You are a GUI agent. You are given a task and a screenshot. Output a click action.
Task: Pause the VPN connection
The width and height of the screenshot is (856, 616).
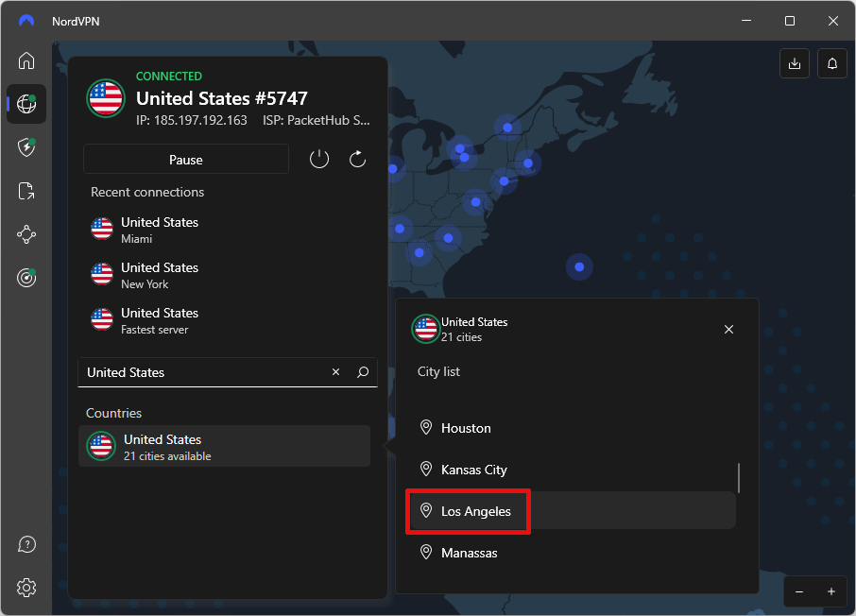tap(186, 160)
